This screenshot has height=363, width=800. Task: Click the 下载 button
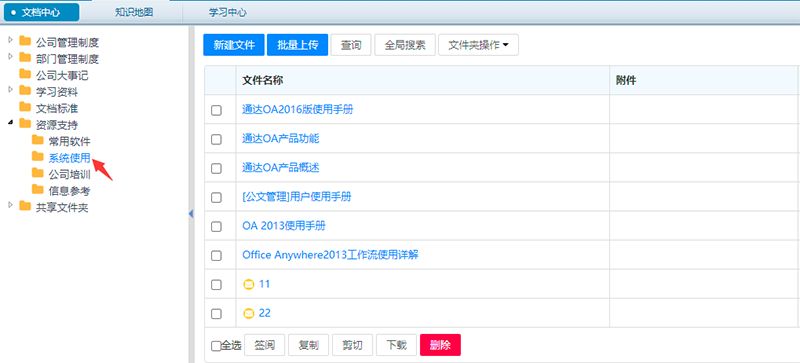tap(396, 345)
